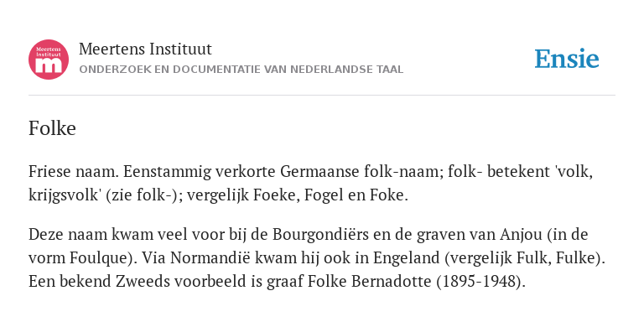644x322 pixels.
Task: Click the Meertens Instituut title text
Action: coord(145,49)
